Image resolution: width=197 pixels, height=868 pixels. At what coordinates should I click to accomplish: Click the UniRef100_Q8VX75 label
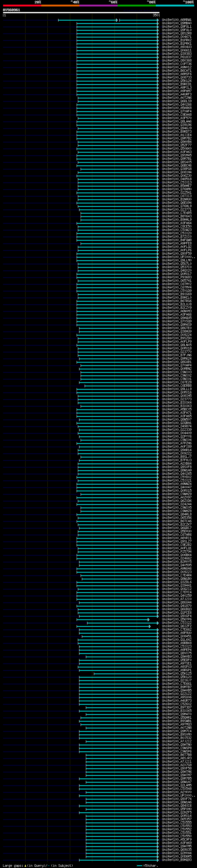click(x=176, y=653)
